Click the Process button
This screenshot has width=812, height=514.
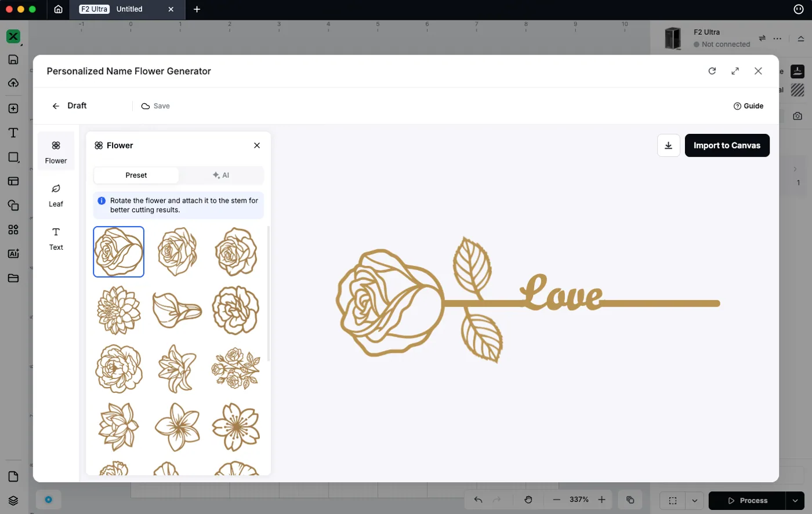pos(747,501)
